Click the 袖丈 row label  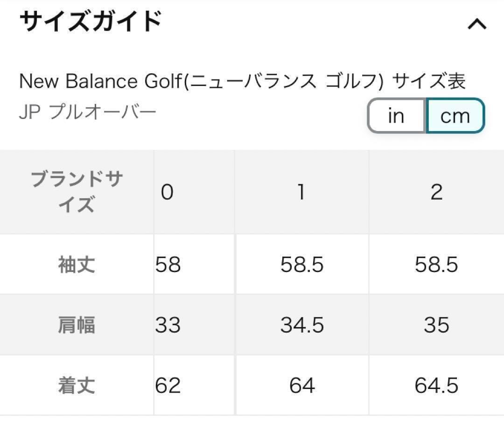pos(77,265)
